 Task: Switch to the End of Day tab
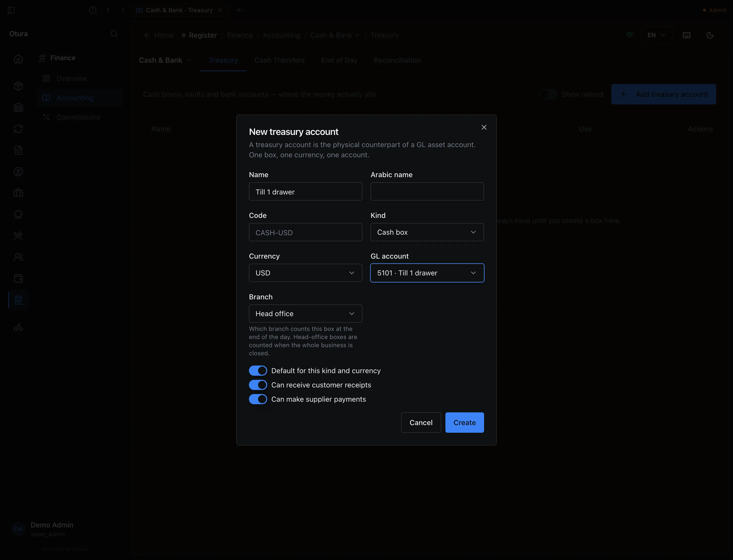coord(339,60)
